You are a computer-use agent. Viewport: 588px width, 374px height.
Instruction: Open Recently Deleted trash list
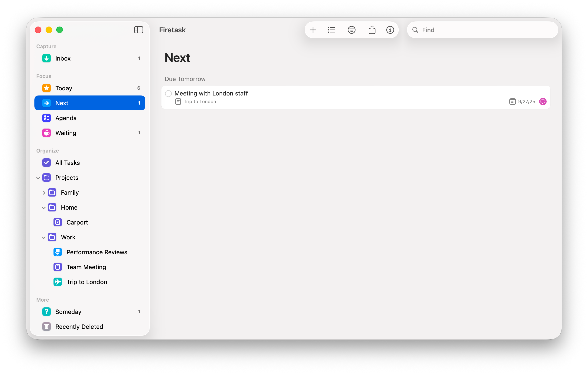coord(79,327)
